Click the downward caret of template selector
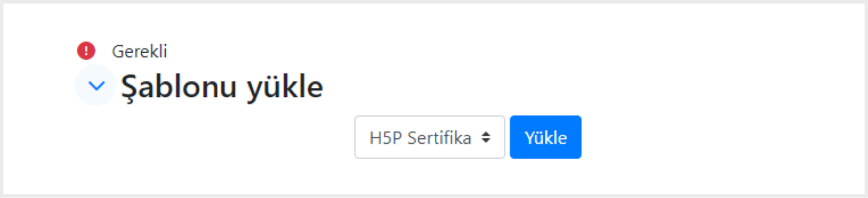The image size is (868, 198). 486,141
